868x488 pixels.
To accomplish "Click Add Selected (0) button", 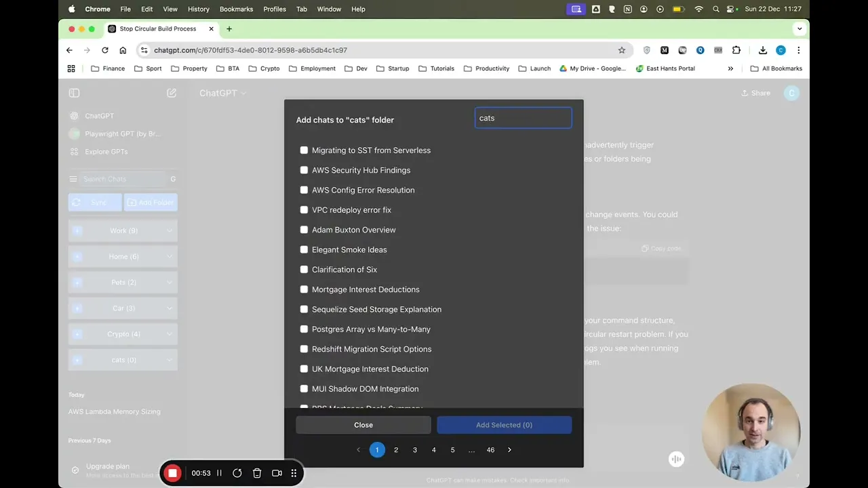I will [x=504, y=425].
